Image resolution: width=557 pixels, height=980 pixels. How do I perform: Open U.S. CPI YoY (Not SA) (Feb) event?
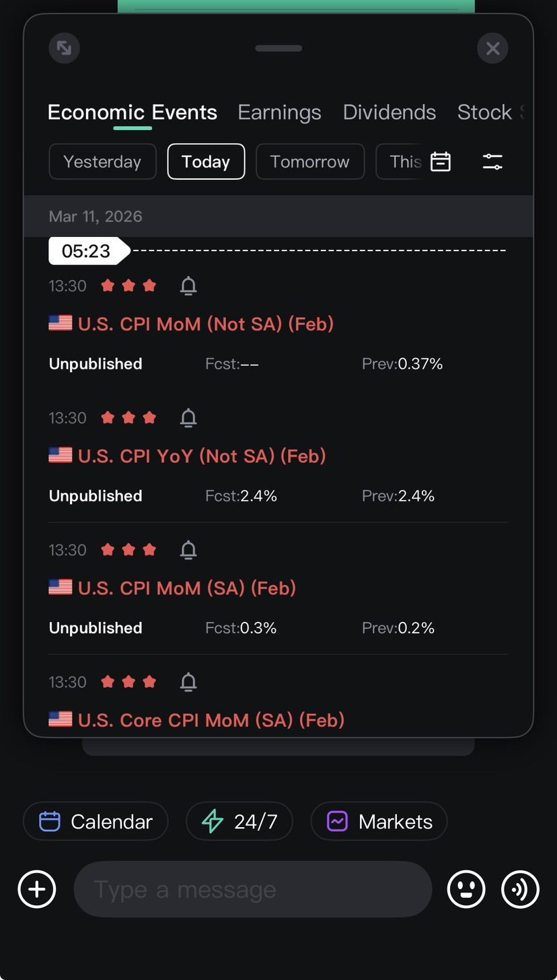pyautogui.click(x=202, y=456)
